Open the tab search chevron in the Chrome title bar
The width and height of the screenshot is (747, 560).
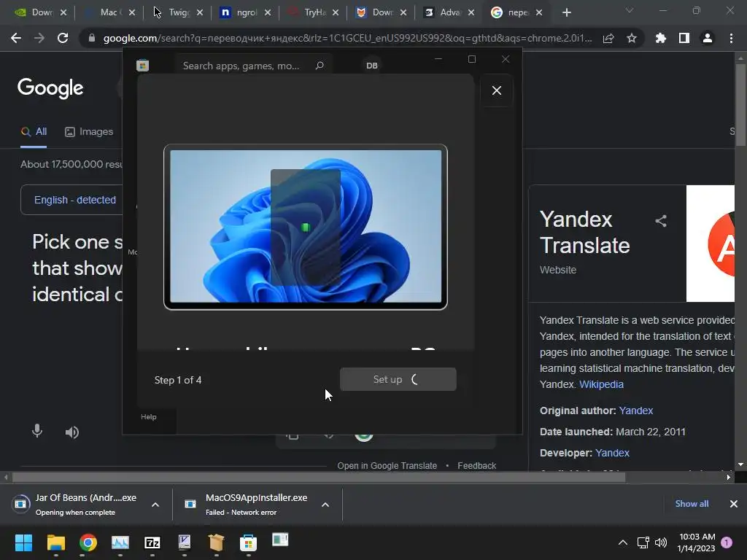(x=630, y=10)
